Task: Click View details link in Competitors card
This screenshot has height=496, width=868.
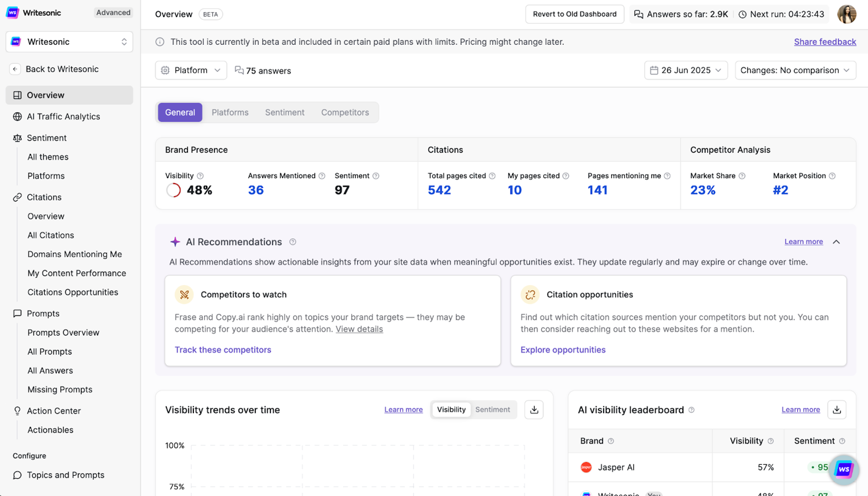Action: pyautogui.click(x=359, y=329)
